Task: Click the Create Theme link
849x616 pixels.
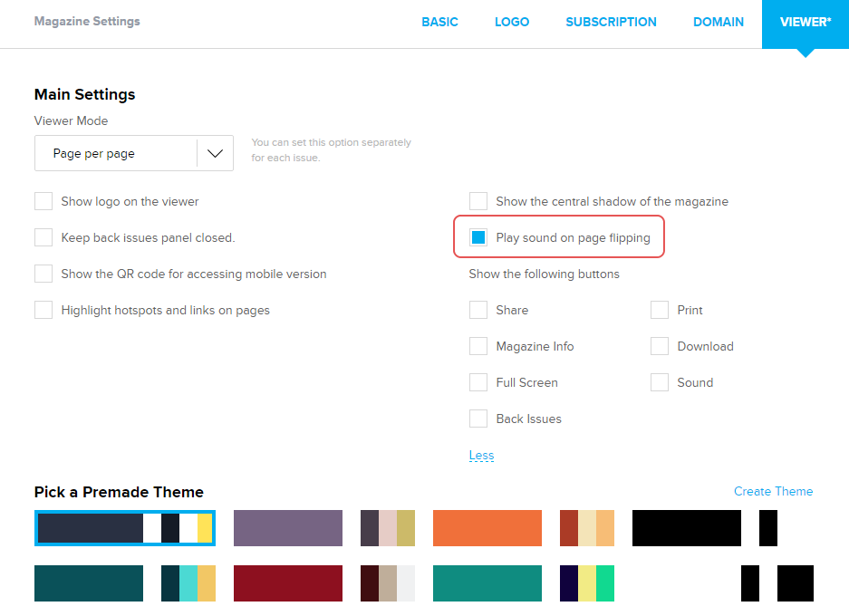Action: [773, 491]
